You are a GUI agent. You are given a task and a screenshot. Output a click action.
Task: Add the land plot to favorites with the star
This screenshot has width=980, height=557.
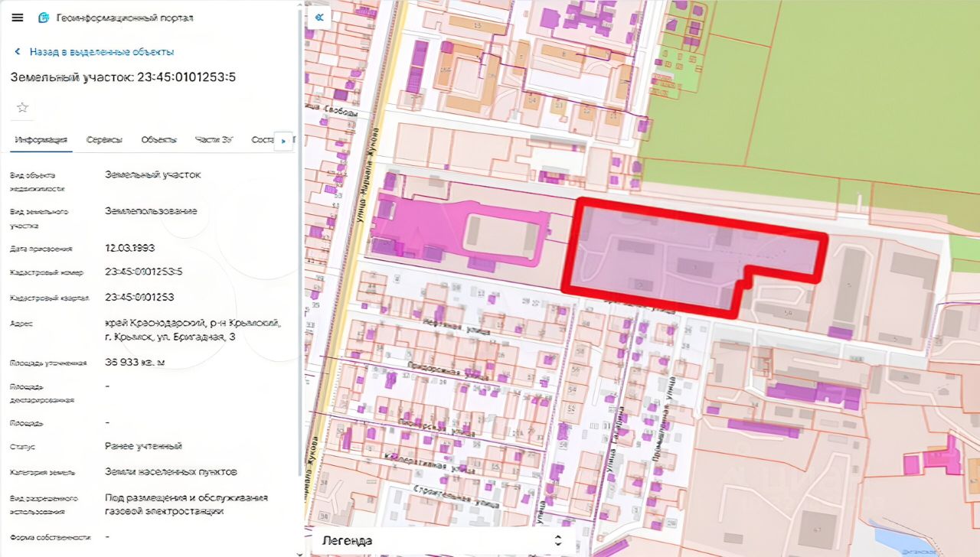point(22,108)
